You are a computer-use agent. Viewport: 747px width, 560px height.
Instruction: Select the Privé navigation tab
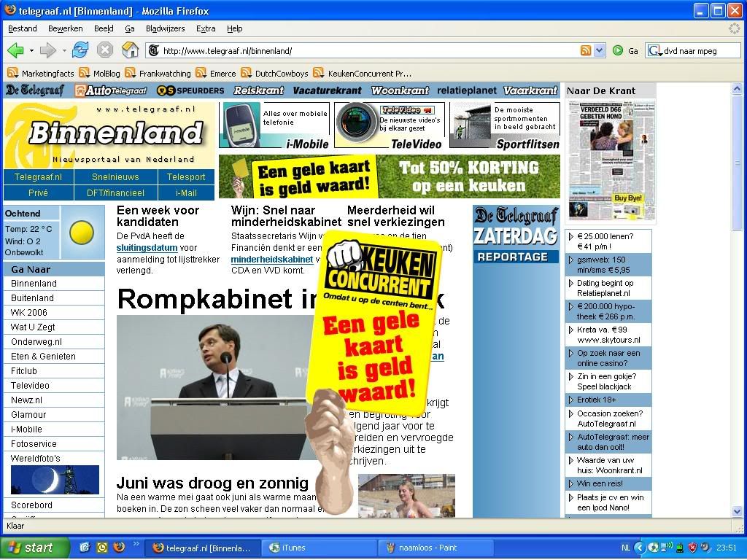pos(38,192)
